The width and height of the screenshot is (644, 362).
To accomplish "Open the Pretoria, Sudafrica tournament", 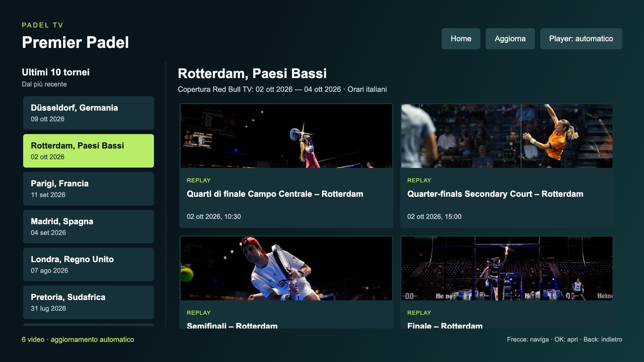I will [89, 302].
